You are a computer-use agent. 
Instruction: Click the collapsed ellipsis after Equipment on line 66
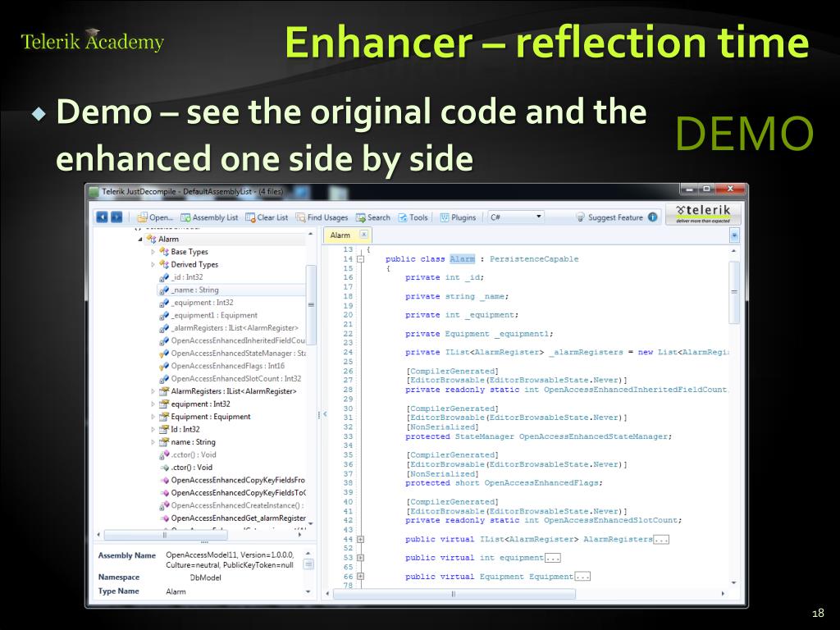click(582, 577)
